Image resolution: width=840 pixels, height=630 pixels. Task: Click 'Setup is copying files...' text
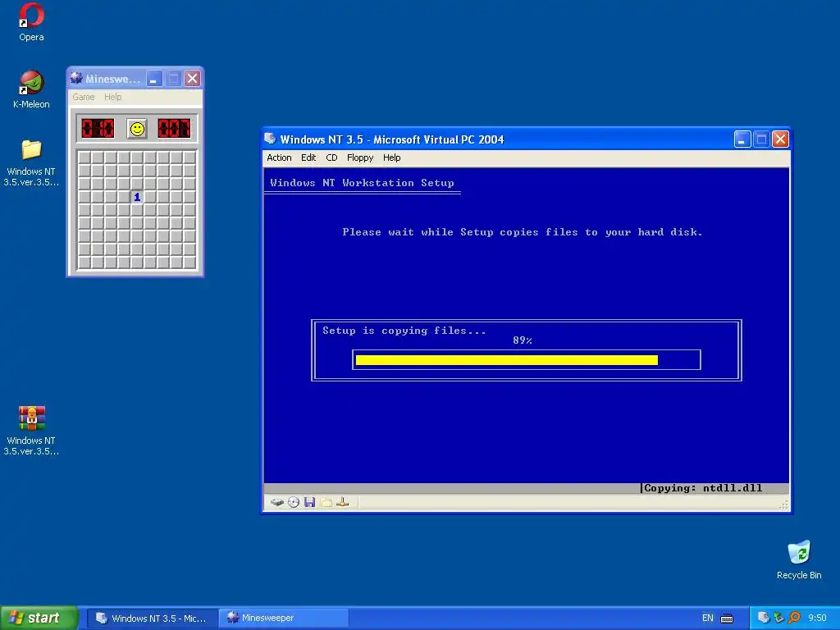404,331
